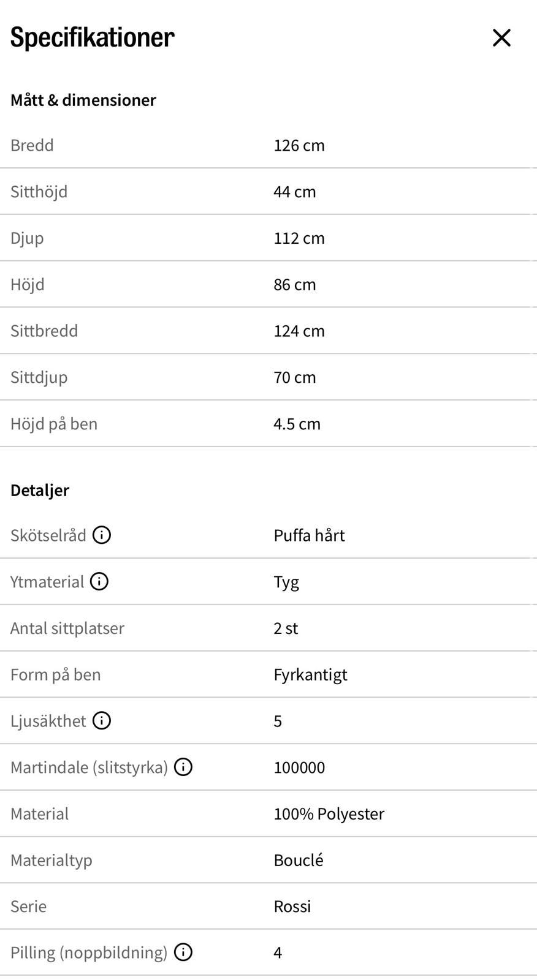Click the Mått & dimensioner heading
The height and width of the screenshot is (980, 537).
pyautogui.click(x=83, y=100)
